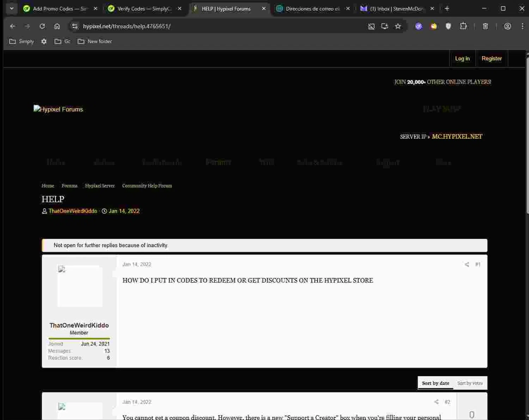Share post #1 via its share icon
The image size is (529, 420).
pos(467,264)
